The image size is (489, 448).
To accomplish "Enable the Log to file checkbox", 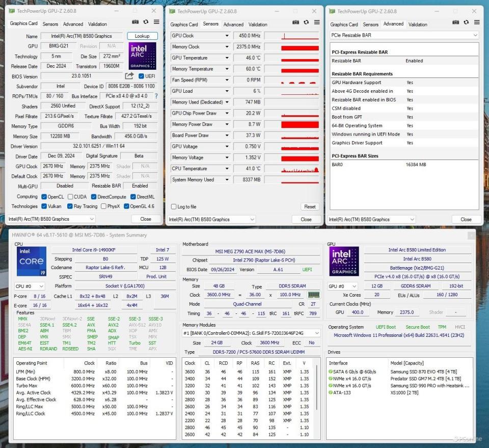I will click(174, 206).
